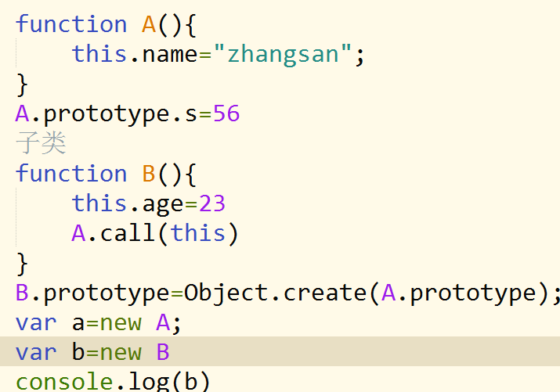Click the this.name property

[x=135, y=55]
